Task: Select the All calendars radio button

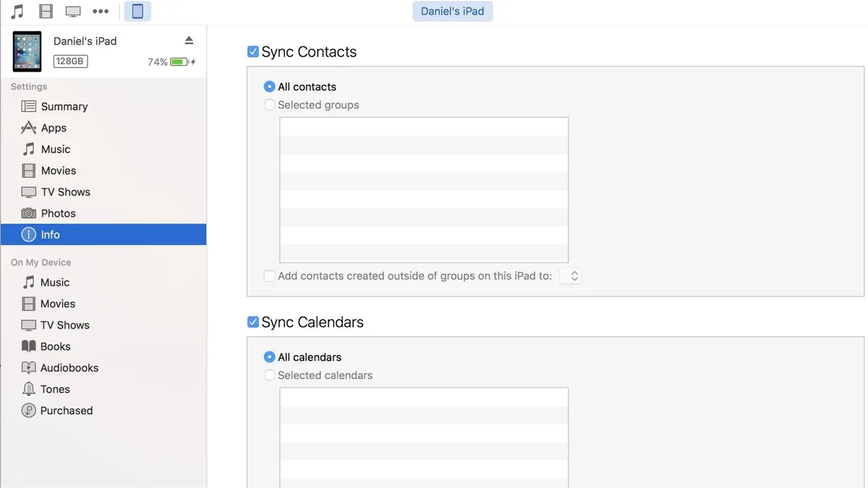Action: 269,357
